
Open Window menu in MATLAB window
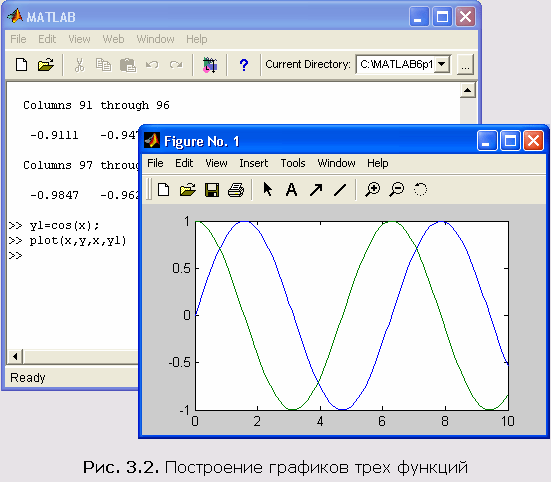pos(155,39)
